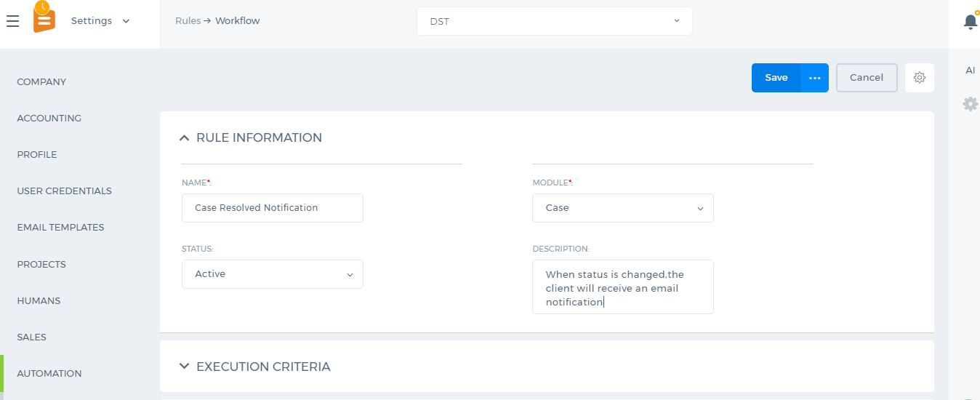Collapse the Rule Information section

point(184,137)
